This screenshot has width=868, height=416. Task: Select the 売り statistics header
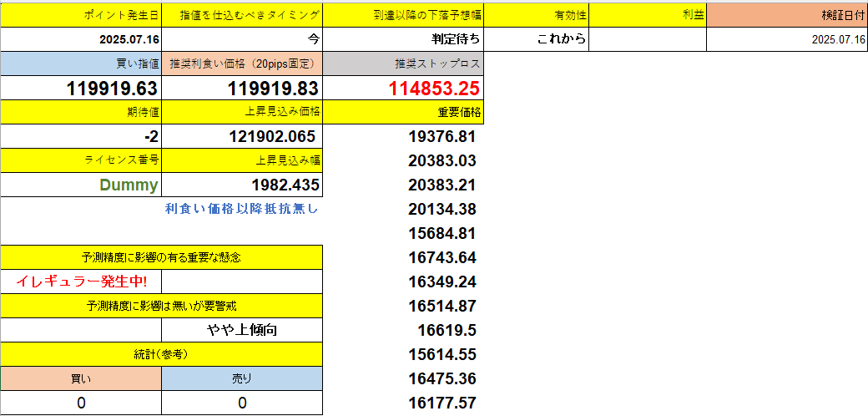point(242,378)
